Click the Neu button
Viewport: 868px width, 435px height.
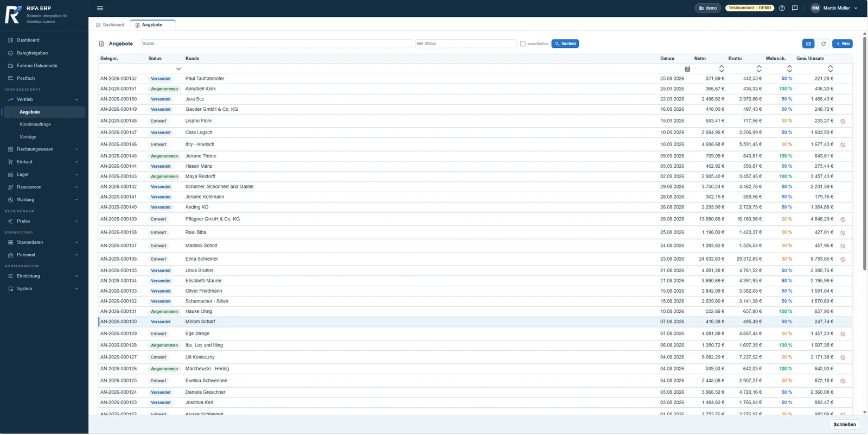click(843, 43)
